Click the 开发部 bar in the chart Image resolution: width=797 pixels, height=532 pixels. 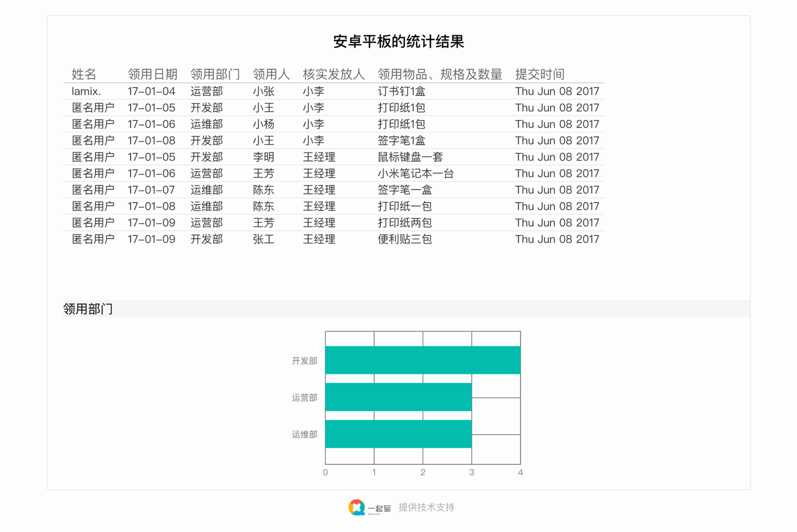tap(423, 360)
